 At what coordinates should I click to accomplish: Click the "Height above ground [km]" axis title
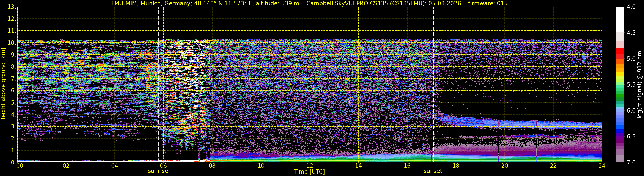point(3,85)
